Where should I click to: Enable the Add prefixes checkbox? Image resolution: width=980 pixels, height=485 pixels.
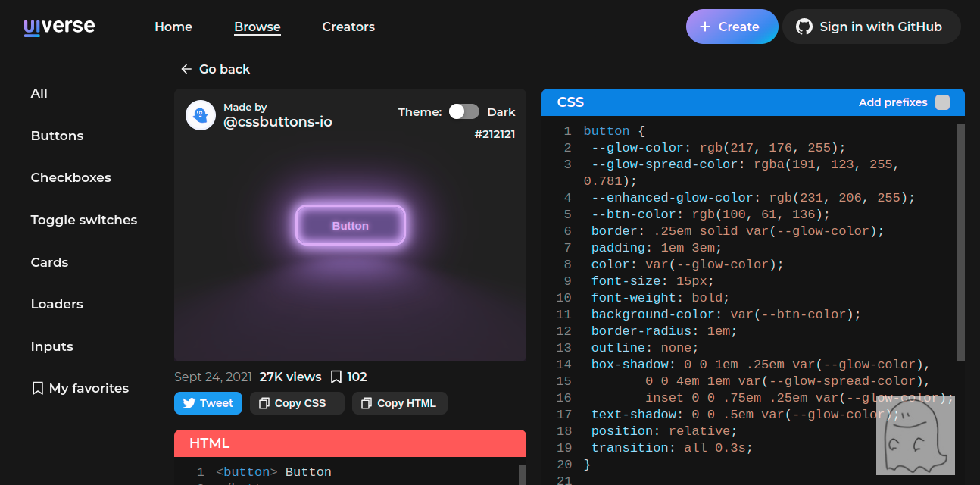point(942,102)
